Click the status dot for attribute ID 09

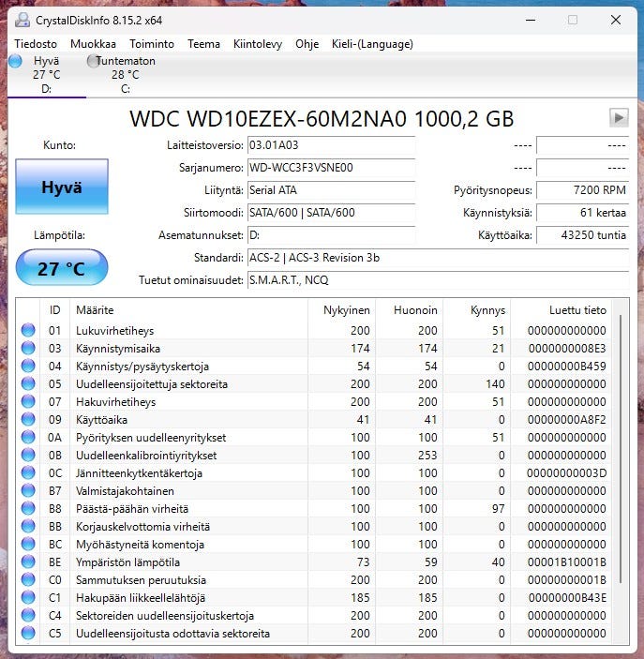point(28,419)
